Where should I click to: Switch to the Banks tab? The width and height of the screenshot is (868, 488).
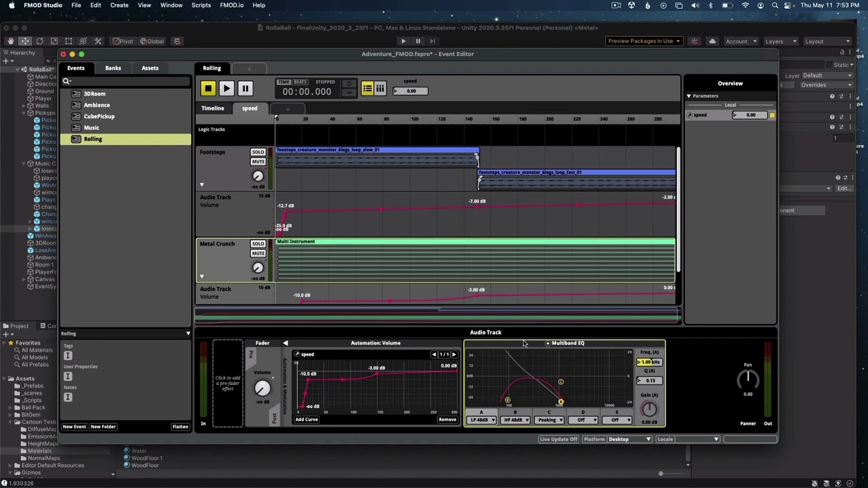(113, 68)
